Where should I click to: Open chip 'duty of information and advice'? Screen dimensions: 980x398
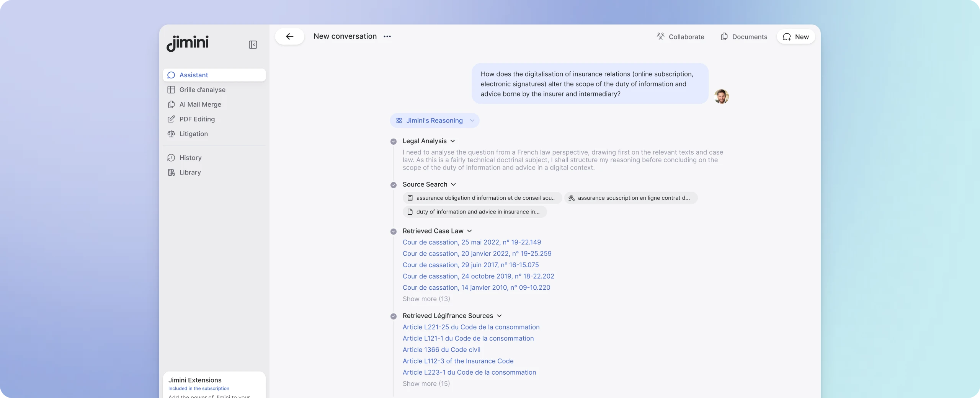475,212
